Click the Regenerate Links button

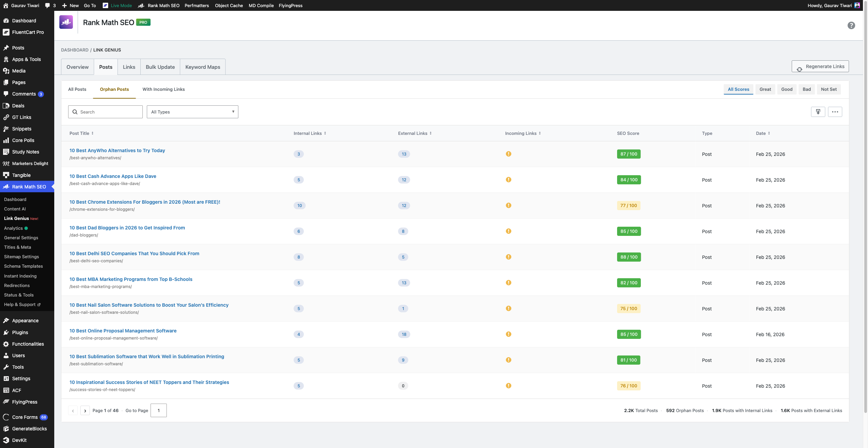point(820,66)
